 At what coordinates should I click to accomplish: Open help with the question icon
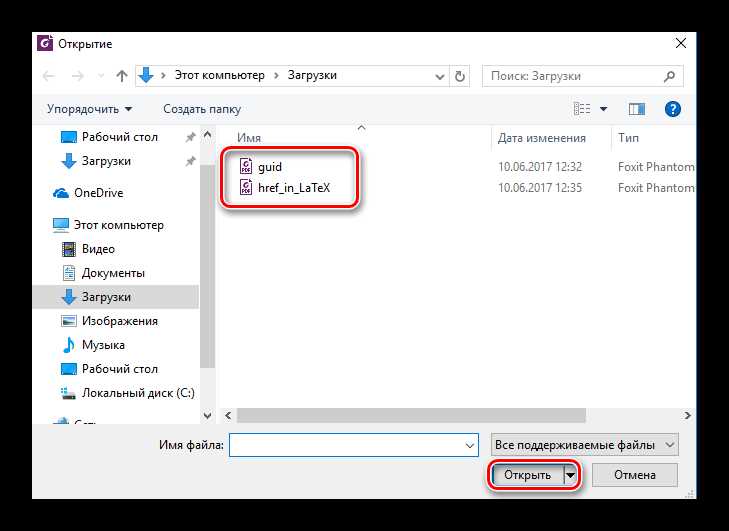pyautogui.click(x=673, y=109)
